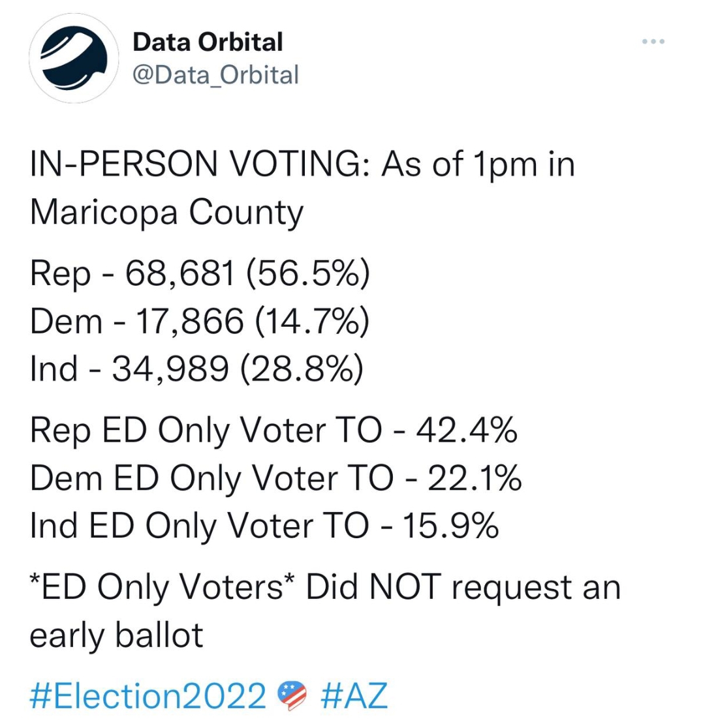
Task: Open the Data Orbital profile avatar
Action: [x=73, y=58]
